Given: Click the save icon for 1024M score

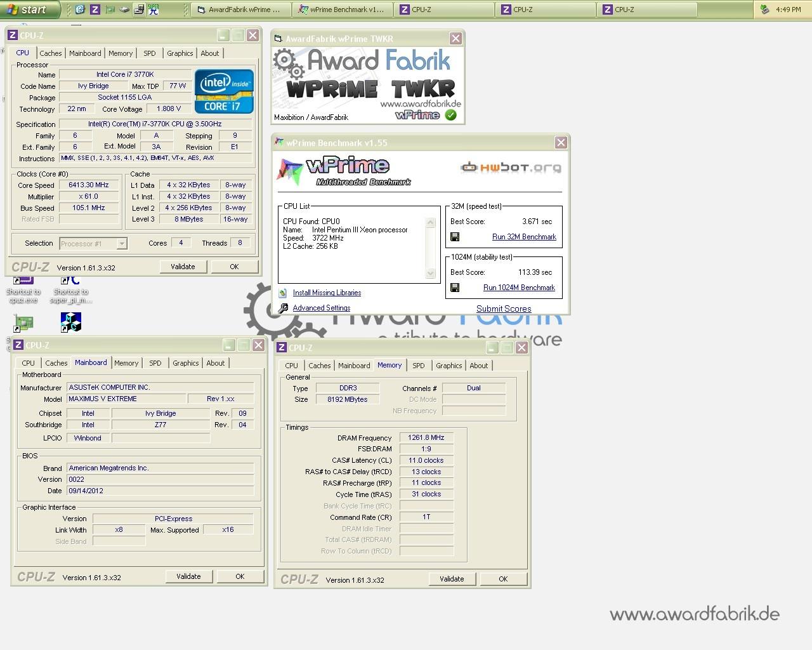Looking at the screenshot, I should click(455, 288).
